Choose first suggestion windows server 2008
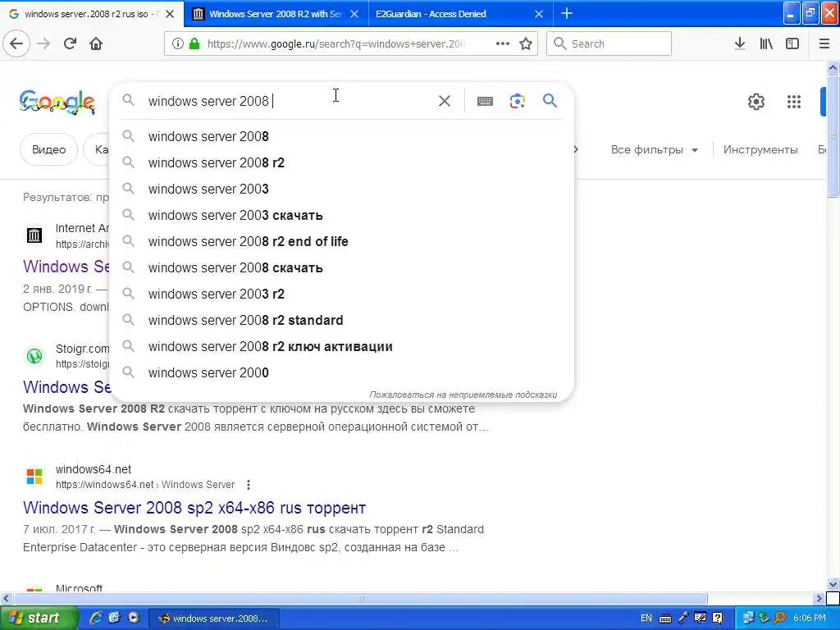Screen dimensions: 840x630 tap(341, 136)
